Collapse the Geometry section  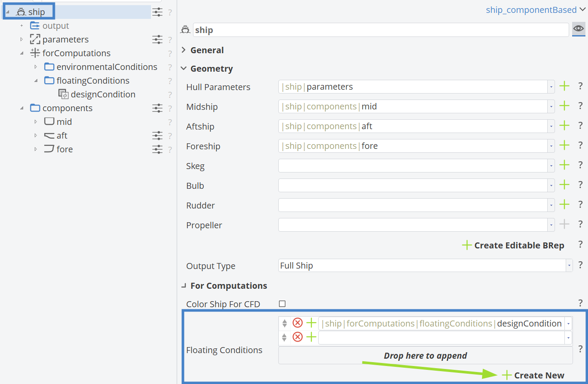tap(184, 69)
